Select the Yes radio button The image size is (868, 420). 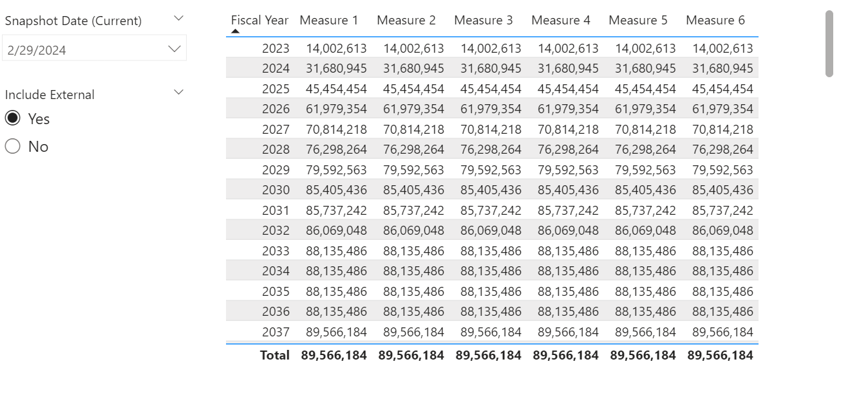point(13,118)
